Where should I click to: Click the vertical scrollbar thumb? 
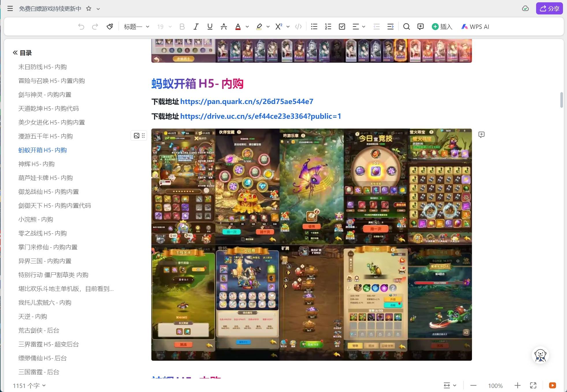[561, 100]
